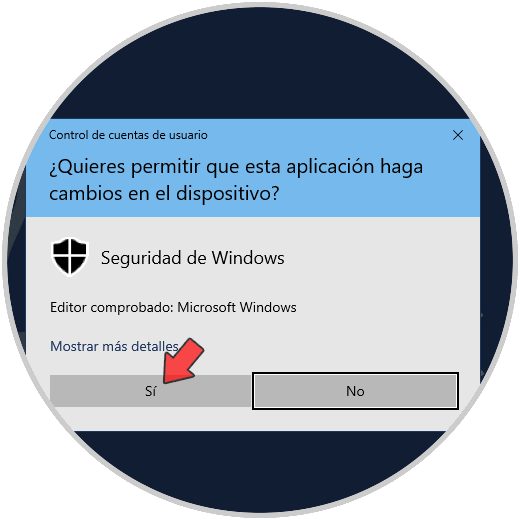The width and height of the screenshot is (520, 520).
Task: Click the word Microsoft Windows in publisher line
Action: [x=237, y=307]
